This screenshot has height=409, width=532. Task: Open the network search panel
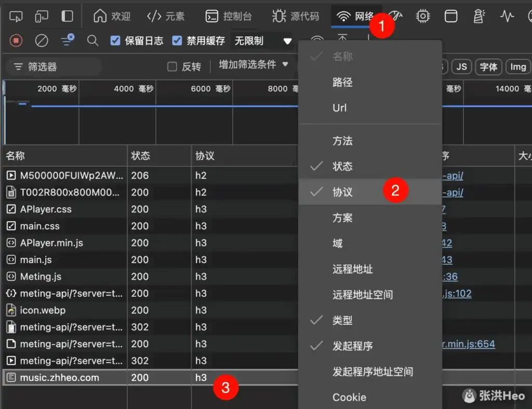(x=92, y=41)
